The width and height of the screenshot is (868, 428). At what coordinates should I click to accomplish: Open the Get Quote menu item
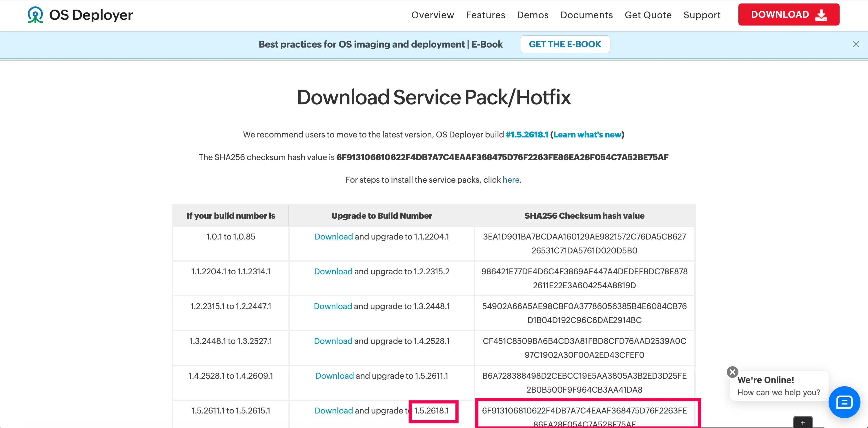pos(648,15)
